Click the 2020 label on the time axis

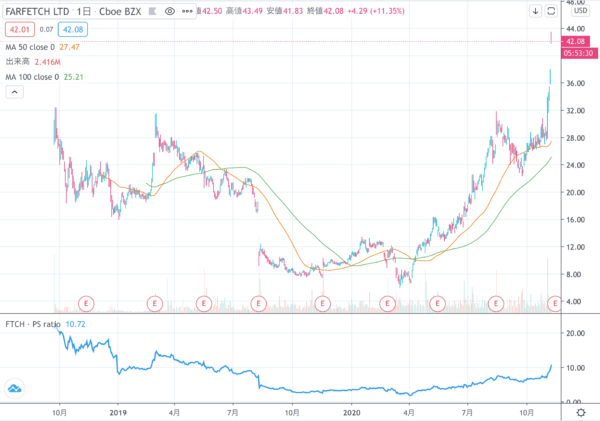352,413
